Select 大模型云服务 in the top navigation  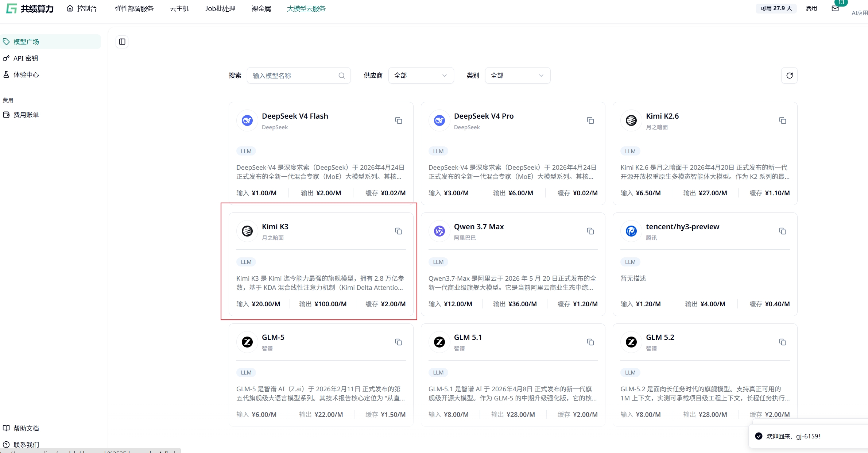pos(306,8)
